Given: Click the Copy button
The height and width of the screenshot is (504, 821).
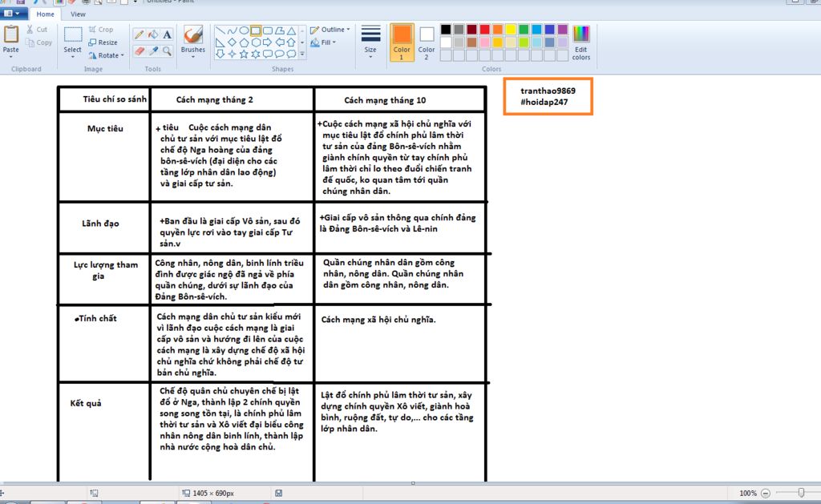Looking at the screenshot, I should [x=39, y=42].
